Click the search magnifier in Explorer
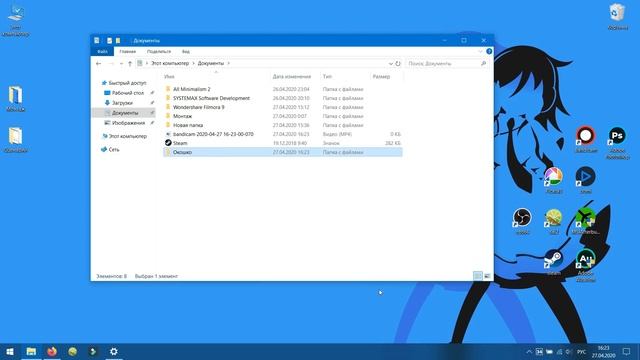This screenshot has height=360, width=640. pyautogui.click(x=483, y=64)
